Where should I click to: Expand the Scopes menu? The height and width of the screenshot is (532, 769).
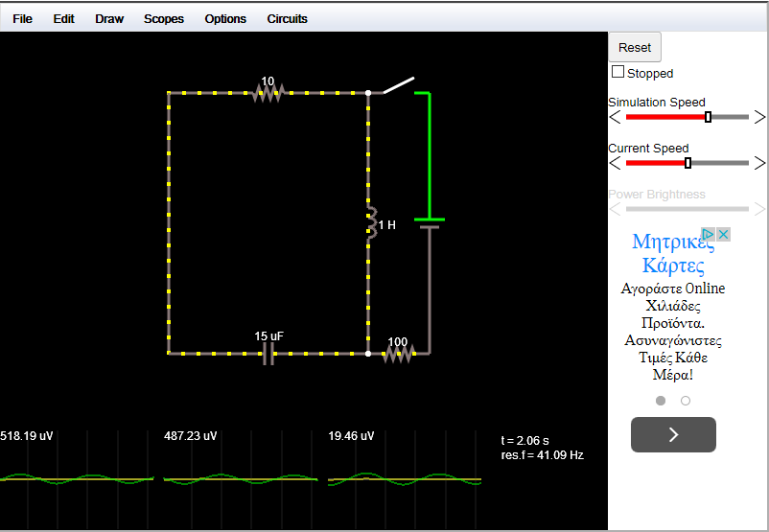pyautogui.click(x=164, y=18)
